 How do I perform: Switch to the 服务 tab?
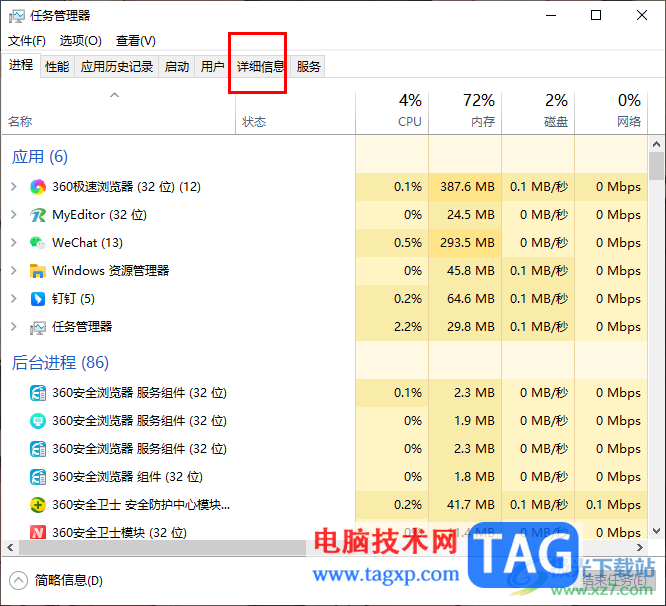pyautogui.click(x=308, y=67)
